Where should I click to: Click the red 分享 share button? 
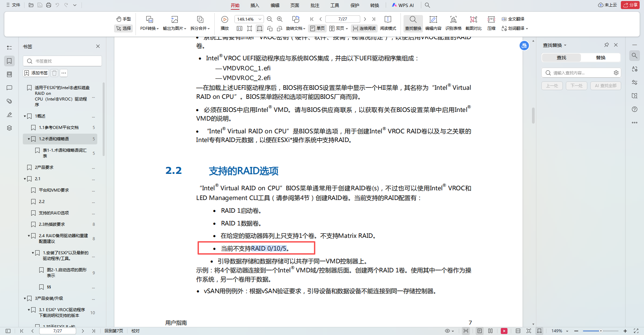[630, 5]
